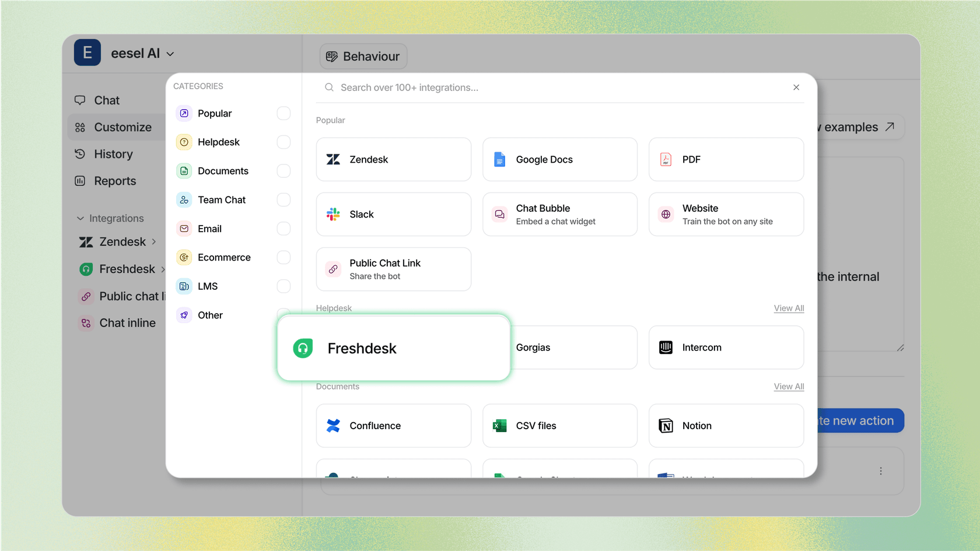The height and width of the screenshot is (551, 980).
Task: Open the examples external link
Action: click(862, 127)
